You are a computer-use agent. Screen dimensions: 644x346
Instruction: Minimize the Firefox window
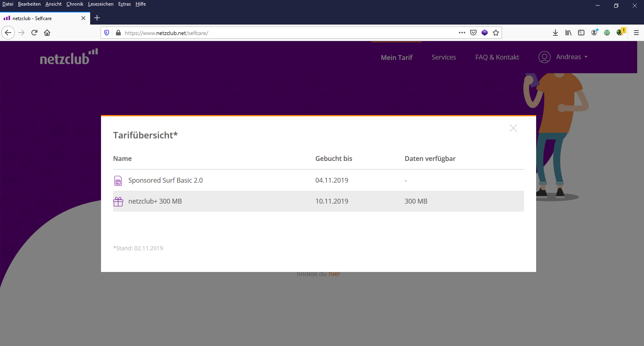click(x=598, y=6)
